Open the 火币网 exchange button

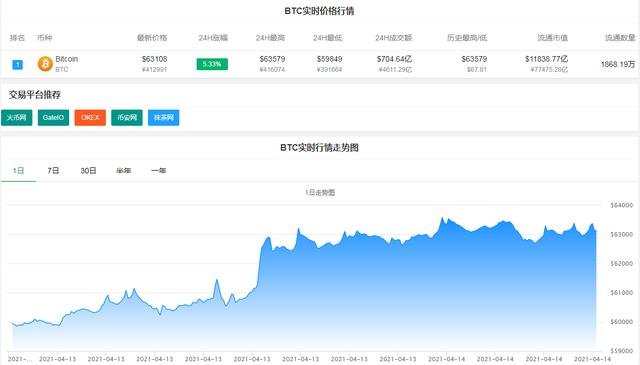pos(17,118)
